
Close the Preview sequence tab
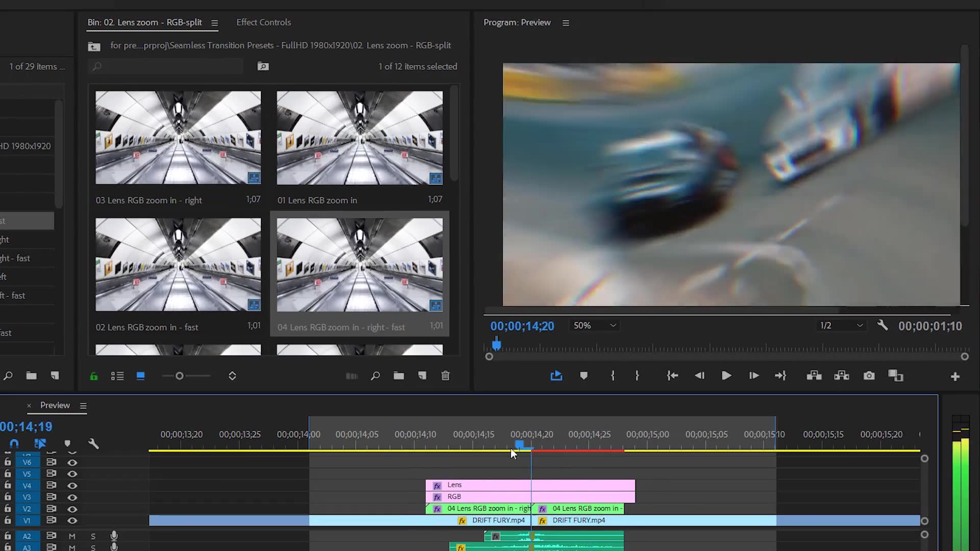pyautogui.click(x=29, y=406)
